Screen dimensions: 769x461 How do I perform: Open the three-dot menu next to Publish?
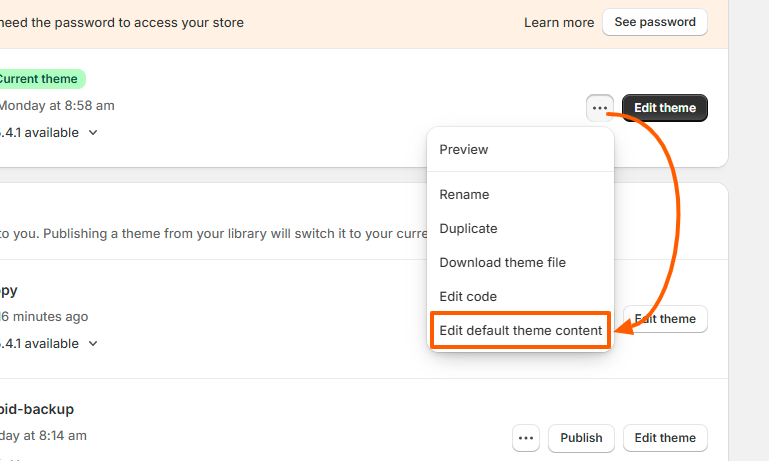(526, 438)
